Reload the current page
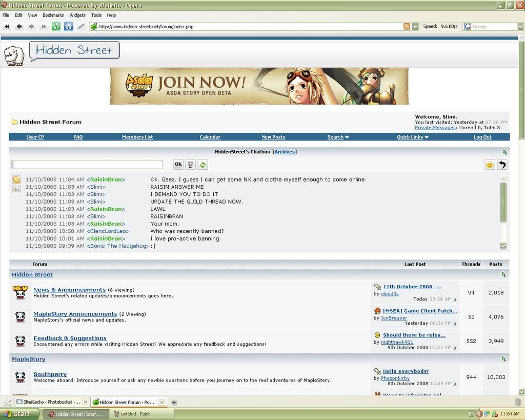 click(x=56, y=27)
